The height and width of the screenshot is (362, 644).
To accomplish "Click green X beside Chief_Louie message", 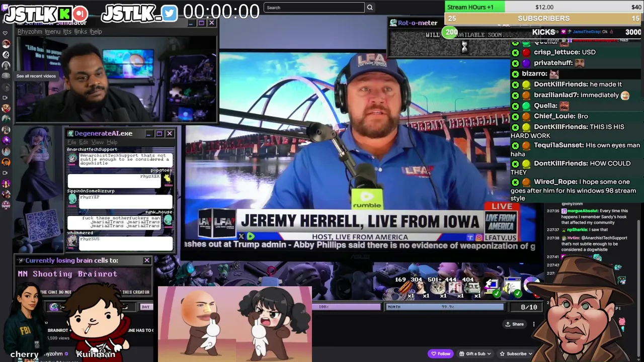I will (515, 116).
